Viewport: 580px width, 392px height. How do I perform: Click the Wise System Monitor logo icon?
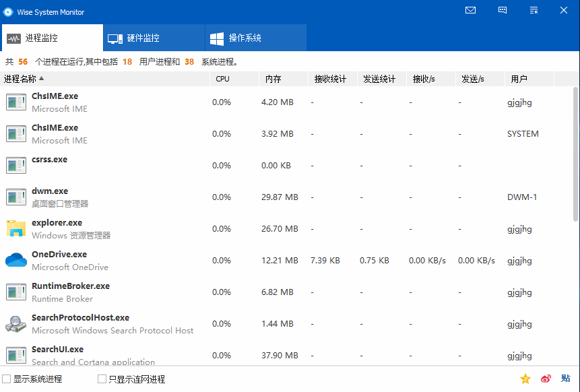9,11
